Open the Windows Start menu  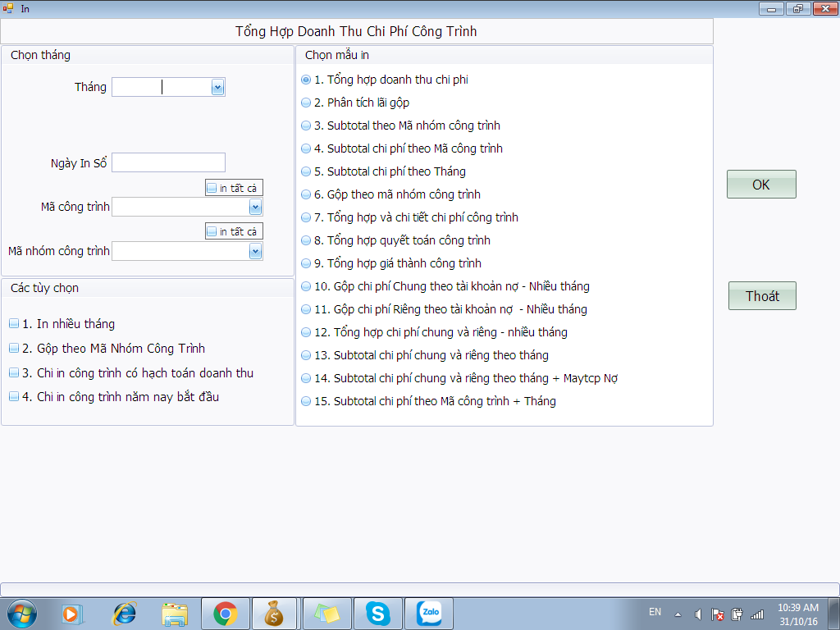click(22, 614)
